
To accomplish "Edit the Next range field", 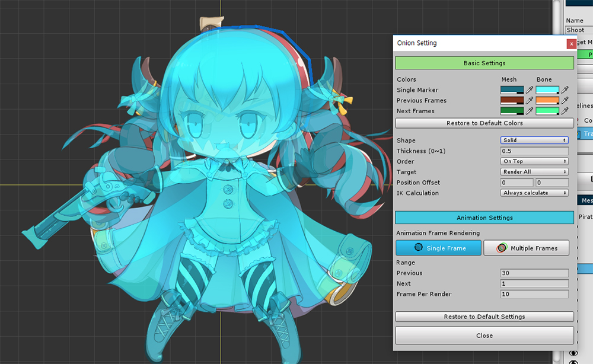I will [x=534, y=283].
